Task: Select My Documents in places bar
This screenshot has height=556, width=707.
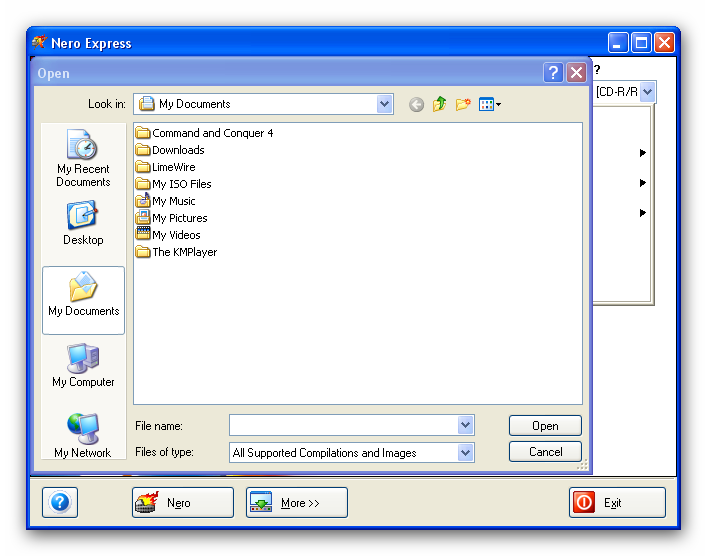Action: pyautogui.click(x=83, y=300)
